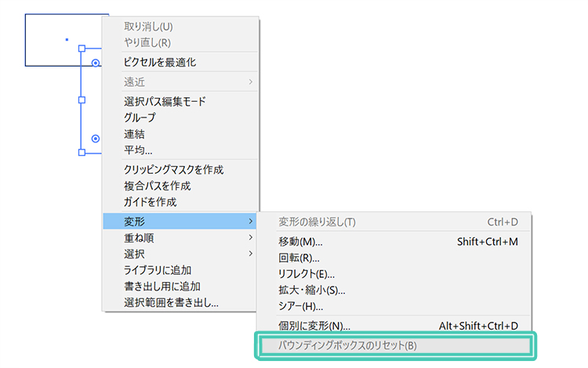Image resolution: width=588 pixels, height=368 pixels.
Task: Open the highlighted 変形 submenu
Action: 180,222
